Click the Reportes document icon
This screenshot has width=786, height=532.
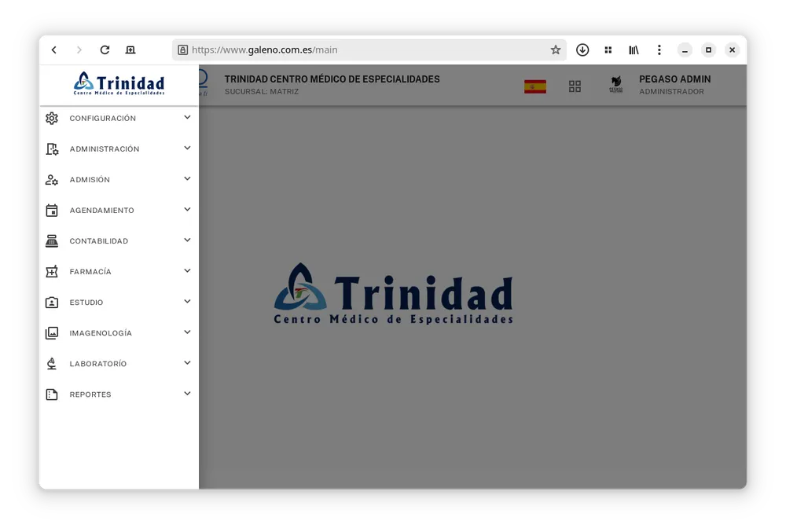(52, 394)
